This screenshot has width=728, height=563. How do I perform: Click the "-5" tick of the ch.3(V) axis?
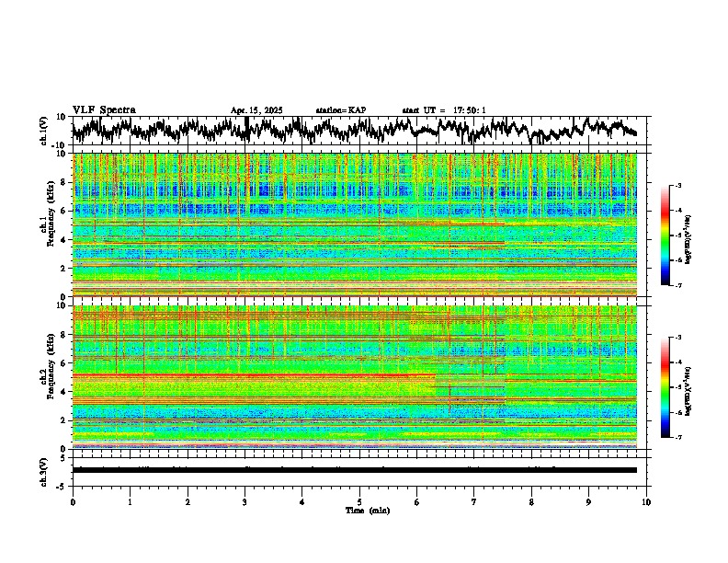click(61, 487)
